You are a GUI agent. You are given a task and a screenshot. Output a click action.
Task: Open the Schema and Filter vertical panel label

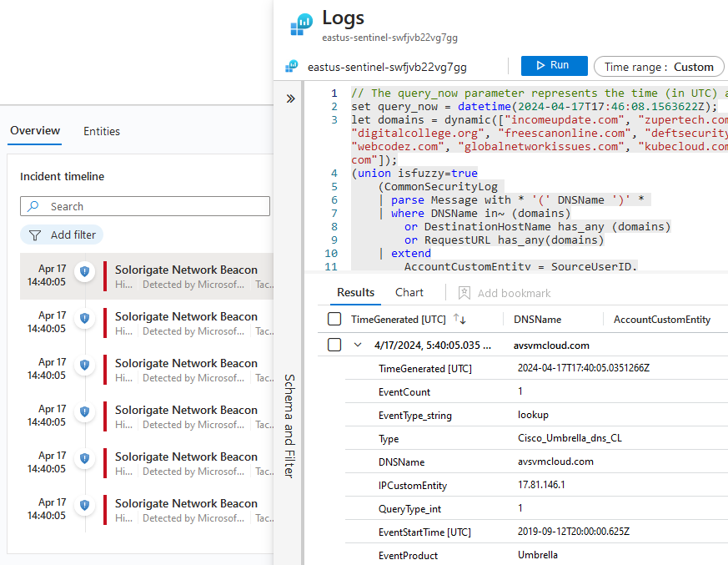pyautogui.click(x=289, y=426)
